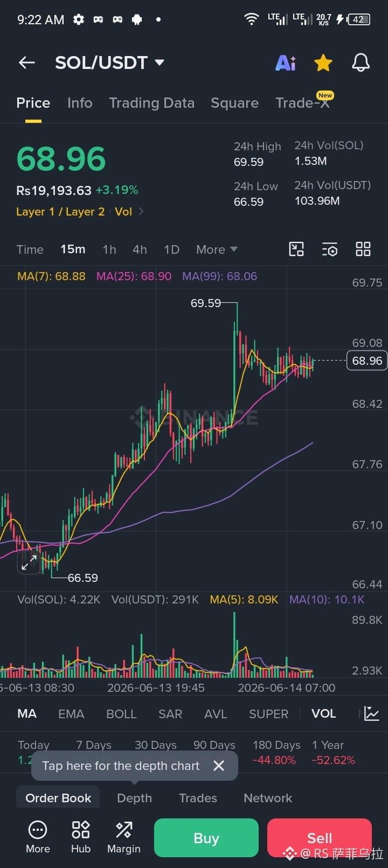Open Layer 1 / Layer 2 category link

(60, 212)
